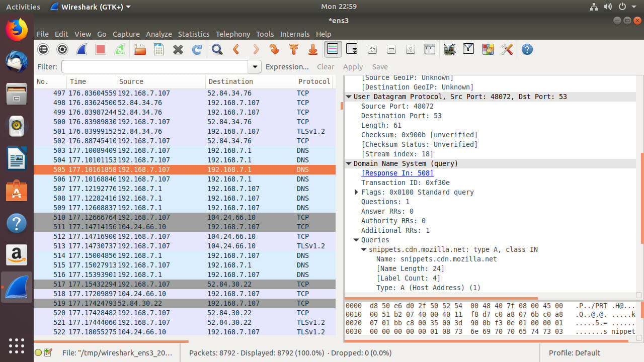644x362 pixels.
Task: Launch Firefox from the dock
Action: click(17, 29)
